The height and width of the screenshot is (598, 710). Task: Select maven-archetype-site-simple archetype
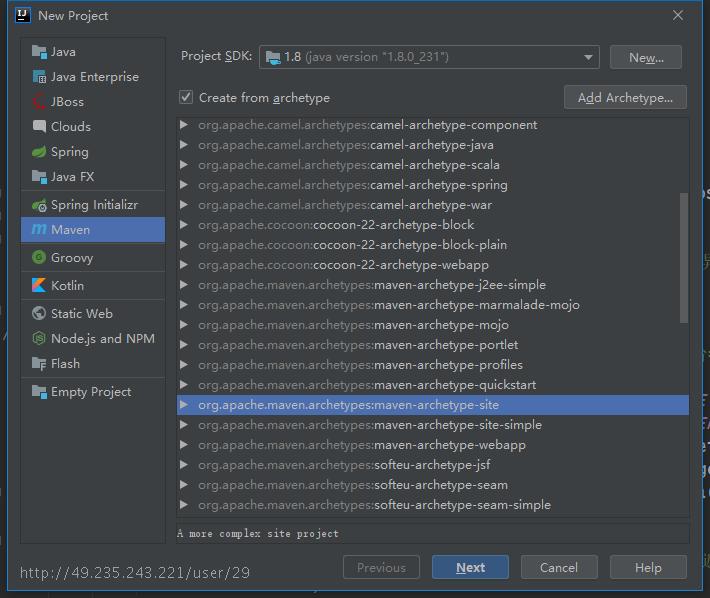click(x=433, y=425)
